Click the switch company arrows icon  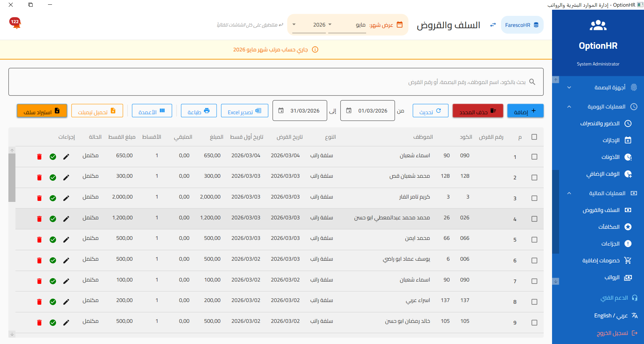(x=493, y=25)
